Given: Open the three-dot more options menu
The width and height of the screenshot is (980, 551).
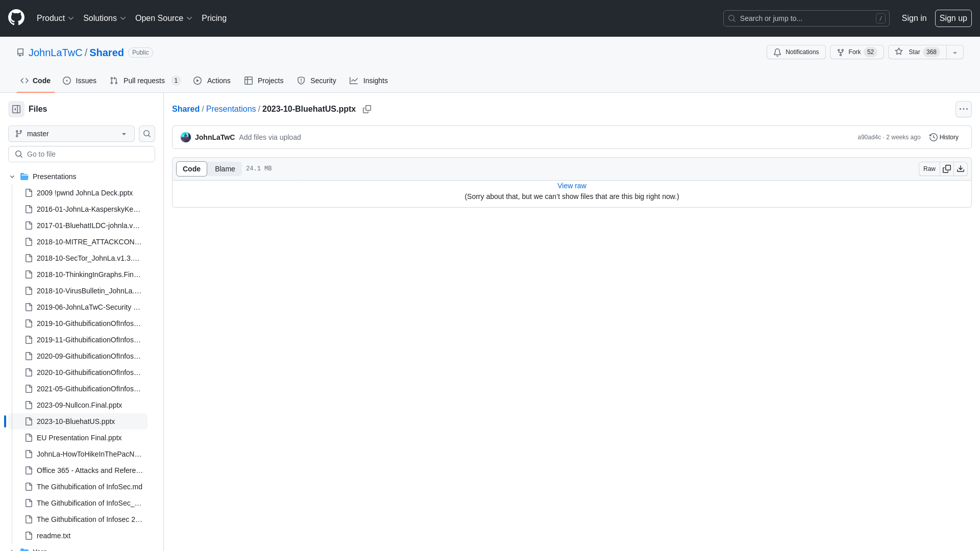Looking at the screenshot, I should [964, 109].
